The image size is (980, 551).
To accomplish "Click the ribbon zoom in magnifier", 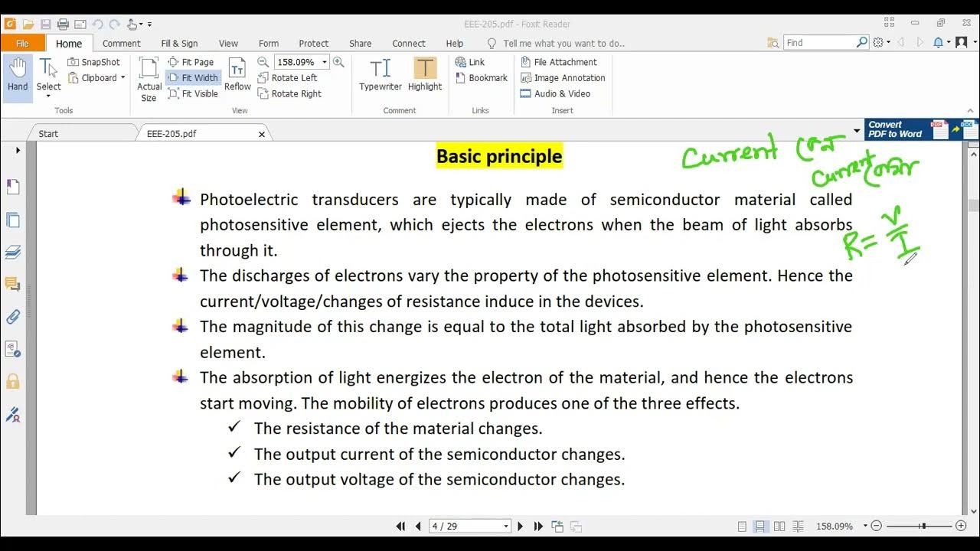I will (338, 62).
